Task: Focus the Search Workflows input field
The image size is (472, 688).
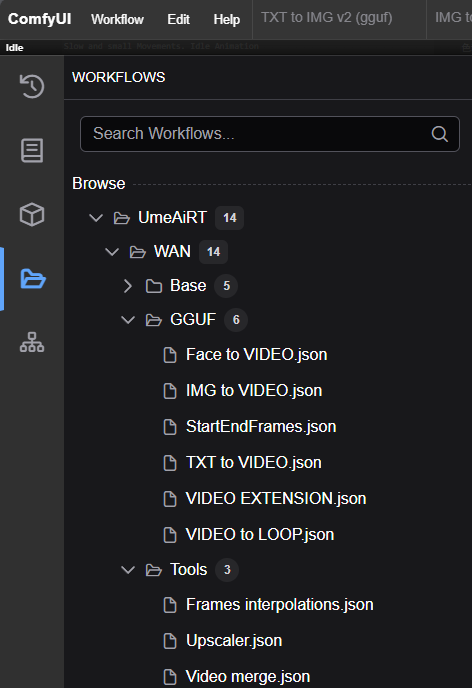Action: pyautogui.click(x=270, y=134)
